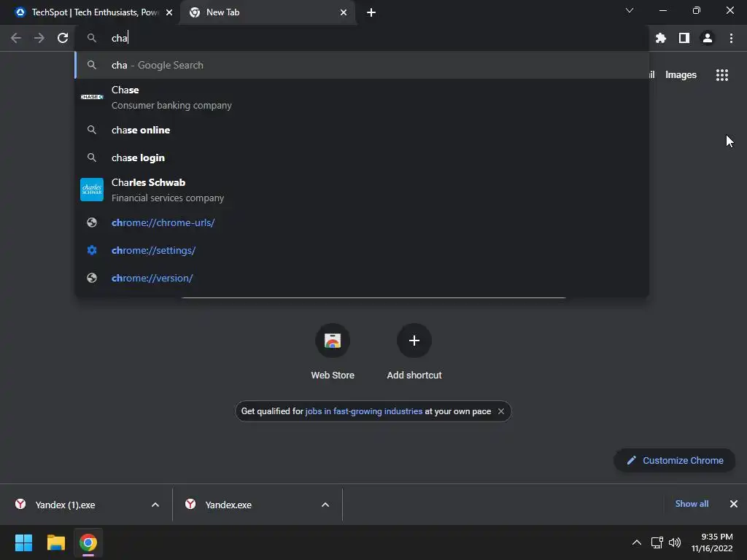Choose the Chase banking company suggestion

pos(362,98)
